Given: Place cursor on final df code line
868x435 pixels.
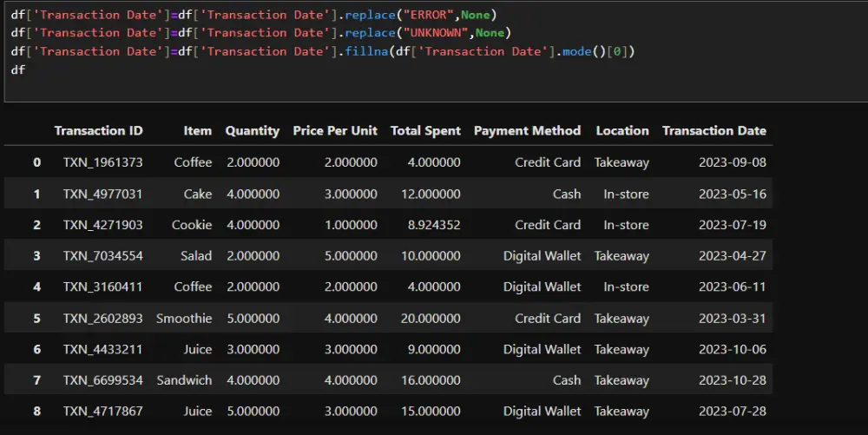Looking at the screenshot, I should (x=17, y=69).
